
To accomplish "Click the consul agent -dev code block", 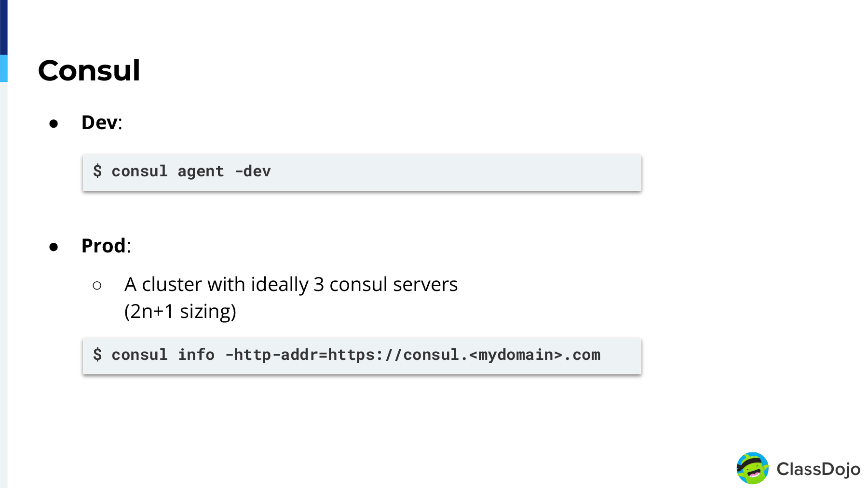I will [x=362, y=172].
